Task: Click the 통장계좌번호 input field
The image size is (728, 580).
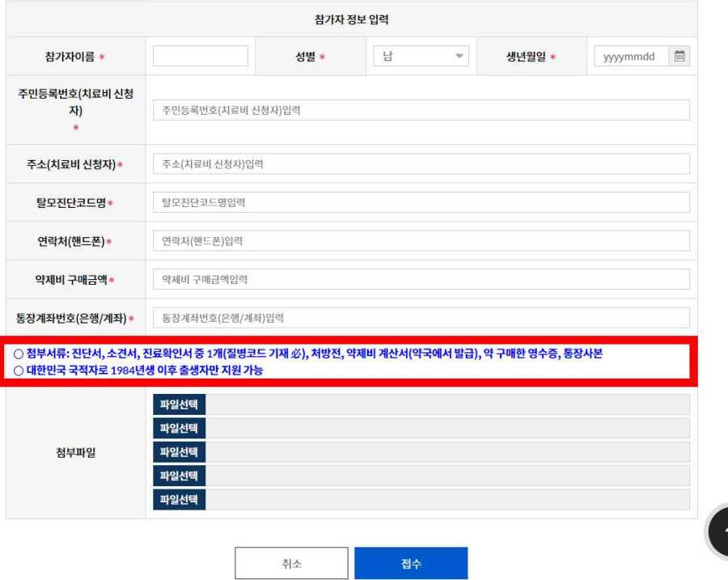Action: point(421,318)
